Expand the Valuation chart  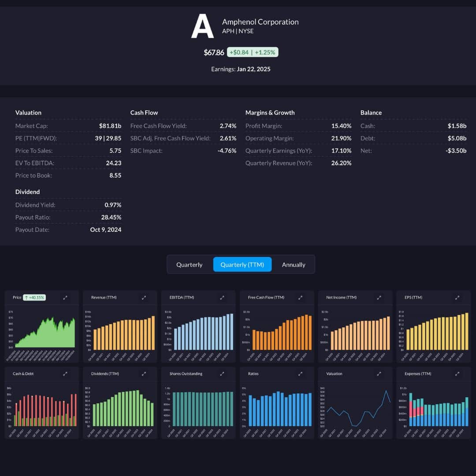click(x=379, y=374)
